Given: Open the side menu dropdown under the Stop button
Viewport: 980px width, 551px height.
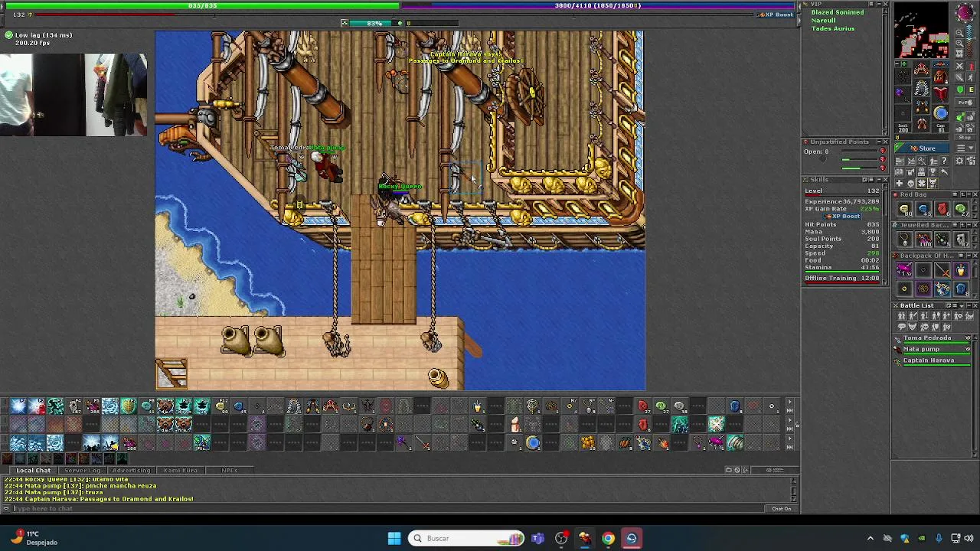Looking at the screenshot, I should [965, 148].
